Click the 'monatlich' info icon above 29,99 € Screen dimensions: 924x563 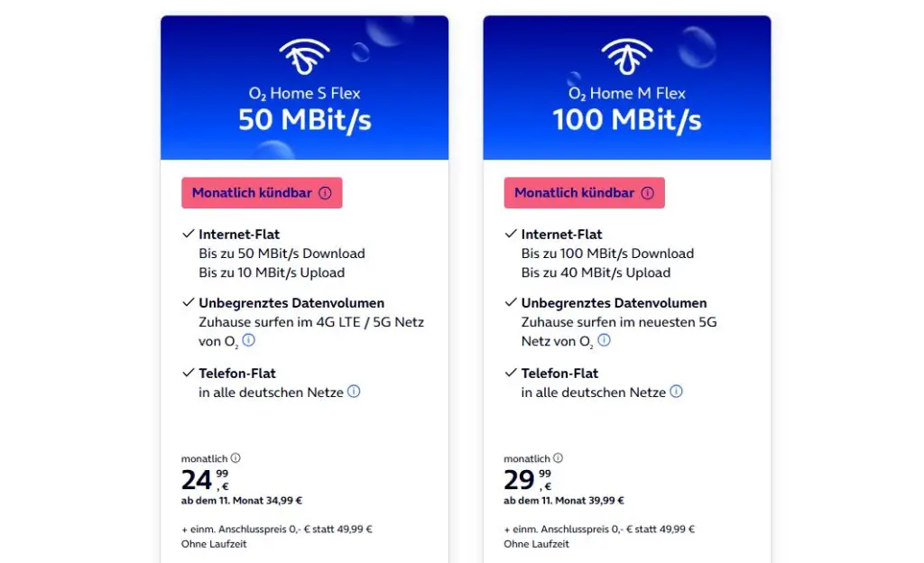(559, 458)
